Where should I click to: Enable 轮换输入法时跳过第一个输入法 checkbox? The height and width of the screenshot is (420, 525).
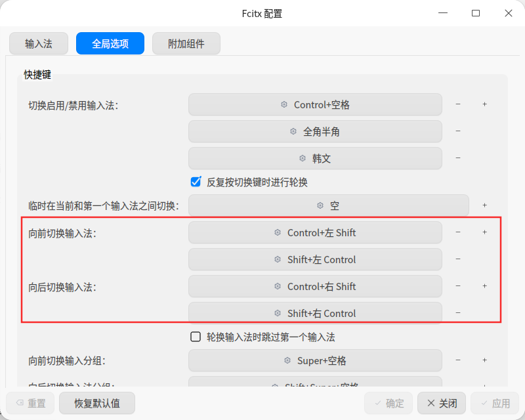196,337
